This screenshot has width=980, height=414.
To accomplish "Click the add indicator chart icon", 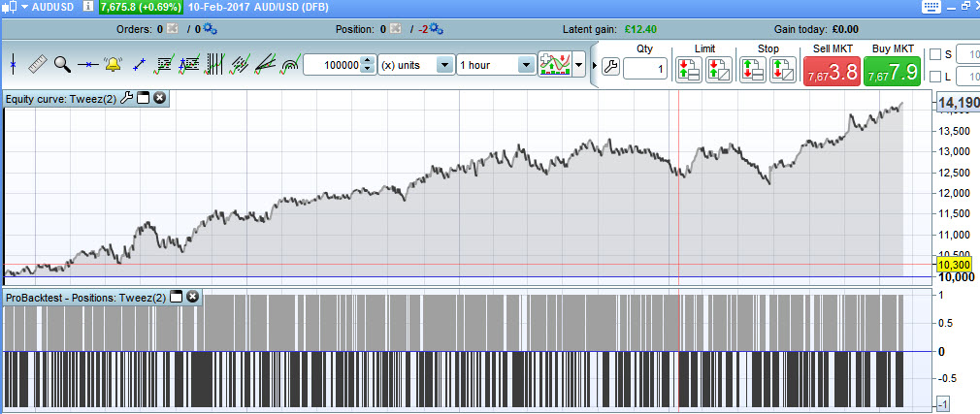I will (554, 65).
